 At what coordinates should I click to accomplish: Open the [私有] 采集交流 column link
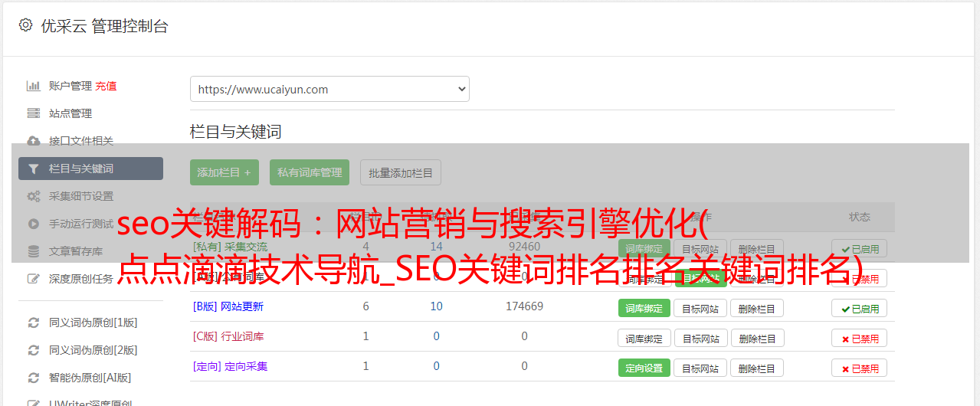click(x=230, y=247)
